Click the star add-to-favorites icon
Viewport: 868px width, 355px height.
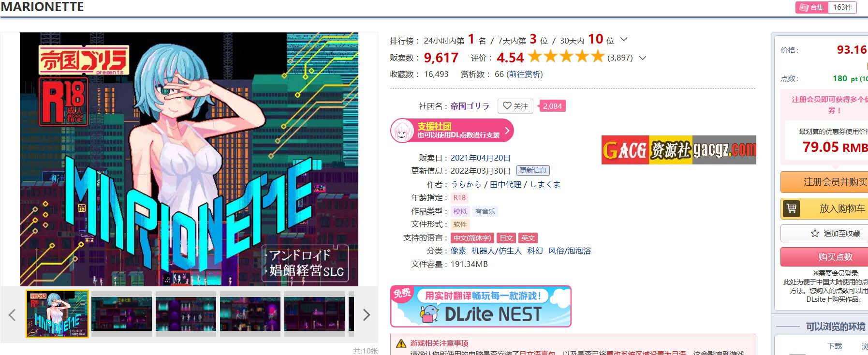click(x=815, y=234)
